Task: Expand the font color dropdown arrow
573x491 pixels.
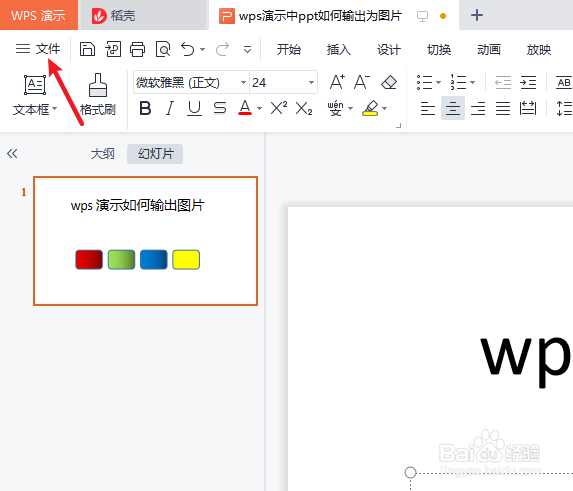Action: coord(259,109)
